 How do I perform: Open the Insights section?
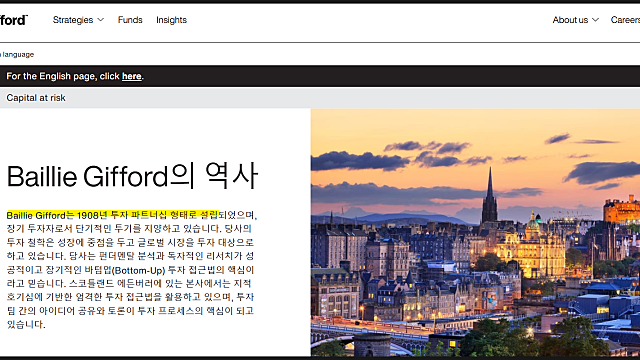tap(171, 20)
